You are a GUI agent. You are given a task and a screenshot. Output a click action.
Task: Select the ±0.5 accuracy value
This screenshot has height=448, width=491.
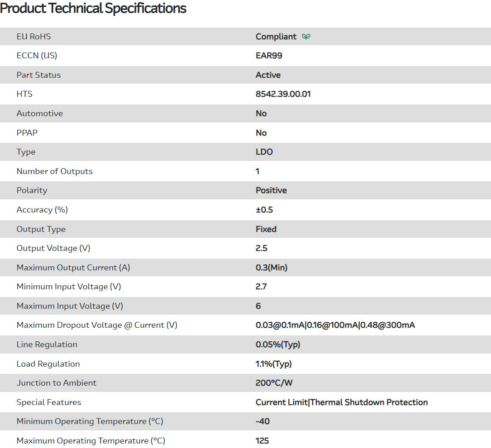(x=264, y=210)
